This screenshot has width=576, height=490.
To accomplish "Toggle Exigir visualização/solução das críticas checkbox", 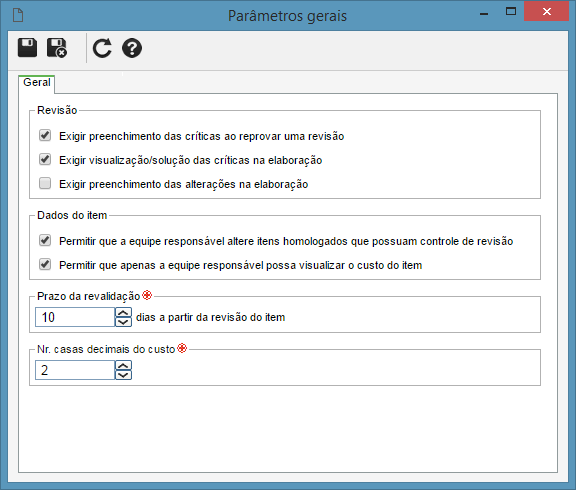I will click(x=45, y=159).
